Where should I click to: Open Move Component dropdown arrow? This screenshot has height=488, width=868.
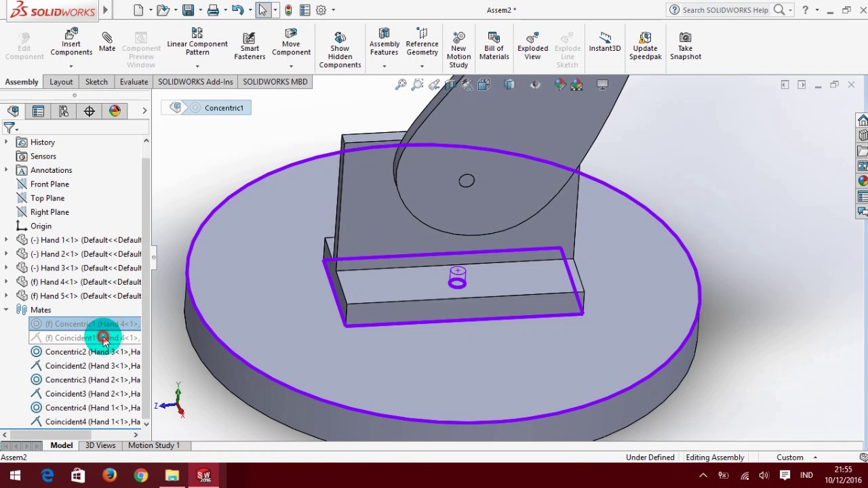[x=291, y=66]
